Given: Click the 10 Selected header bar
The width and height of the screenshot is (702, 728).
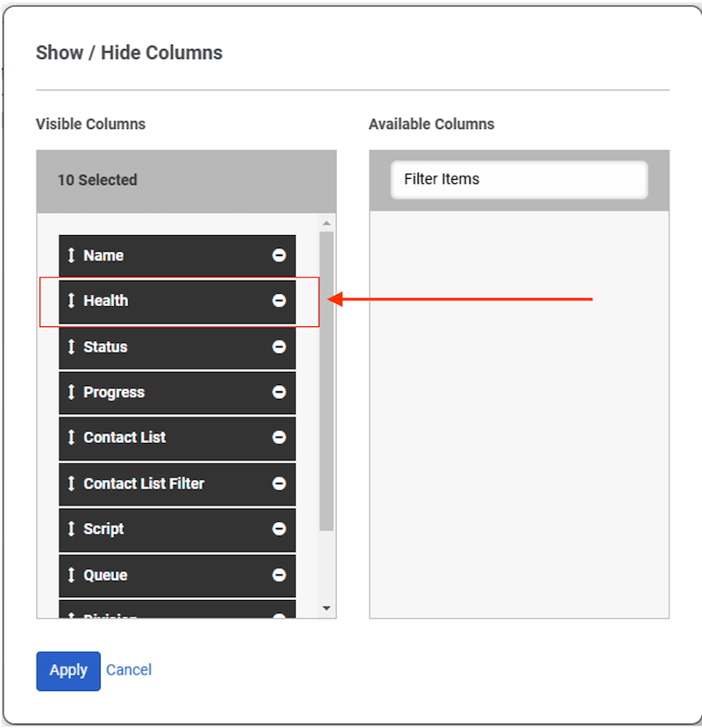Looking at the screenshot, I should pos(185,180).
